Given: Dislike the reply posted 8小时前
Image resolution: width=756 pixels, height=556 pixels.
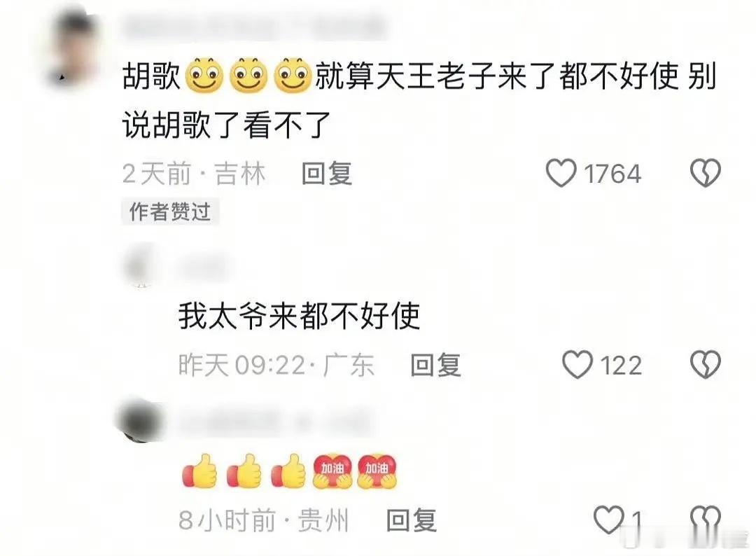Looking at the screenshot, I should coord(706,520).
